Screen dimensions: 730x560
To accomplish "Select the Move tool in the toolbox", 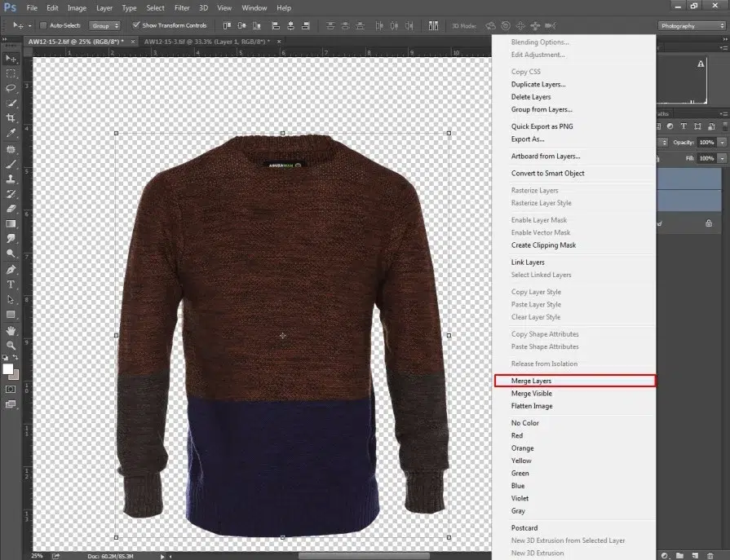I will [x=11, y=59].
